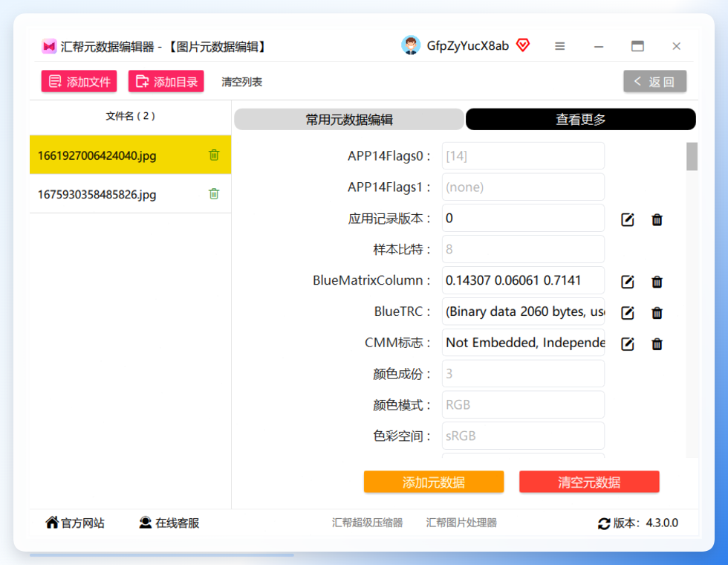The image size is (728, 565).
Task: Click the 添加目录 button
Action: pos(166,81)
